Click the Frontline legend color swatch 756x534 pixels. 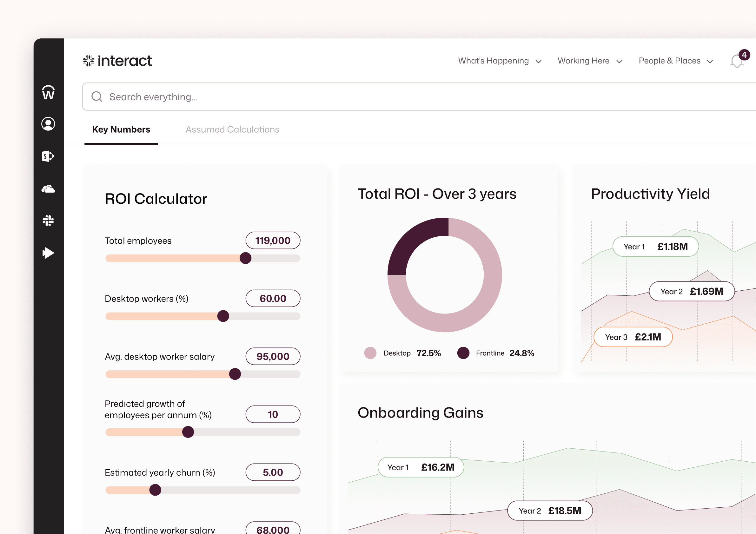463,353
